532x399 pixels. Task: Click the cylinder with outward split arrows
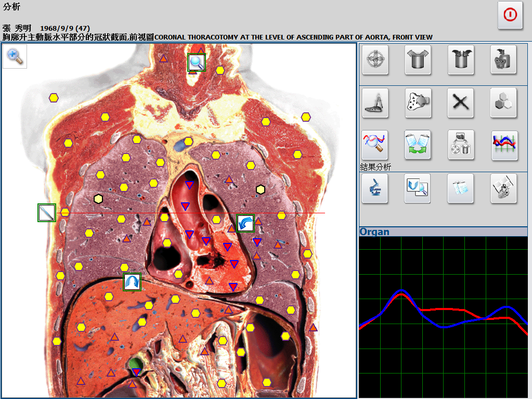tap(418, 60)
